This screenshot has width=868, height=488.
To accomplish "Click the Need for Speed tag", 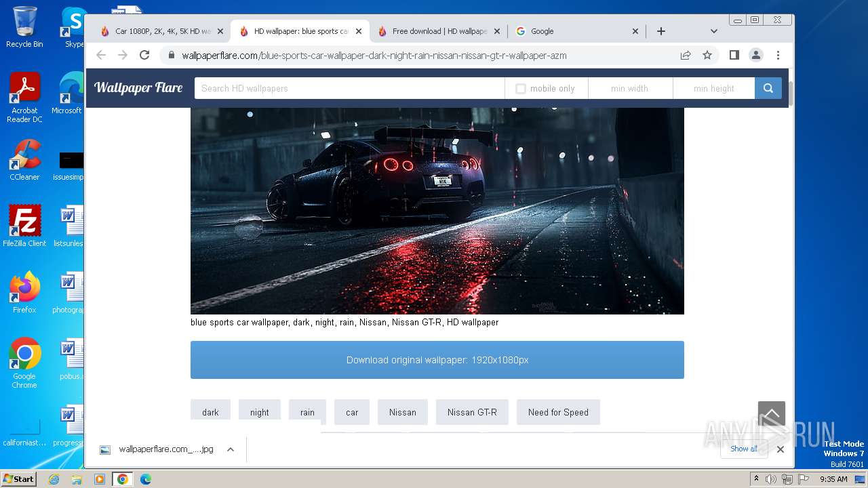I will [x=558, y=412].
